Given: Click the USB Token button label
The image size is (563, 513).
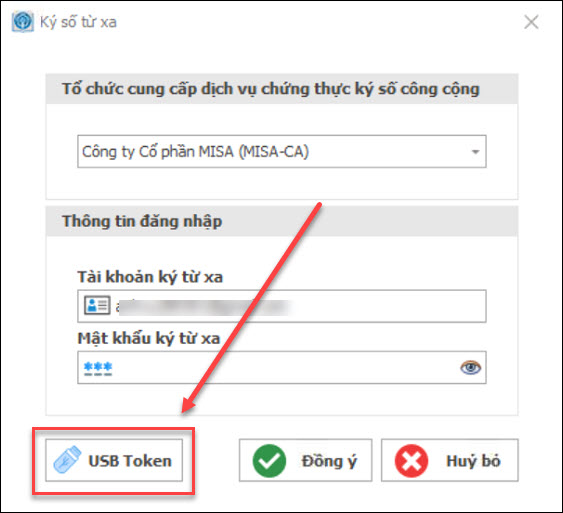Looking at the screenshot, I should [130, 461].
